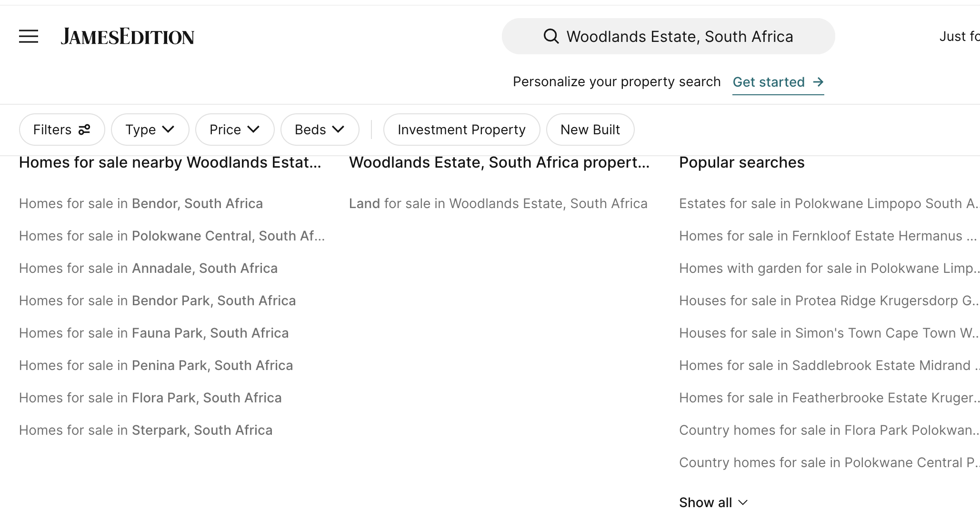Toggle the Investment Property filter
Screen dimensions: 980x520
tap(461, 130)
